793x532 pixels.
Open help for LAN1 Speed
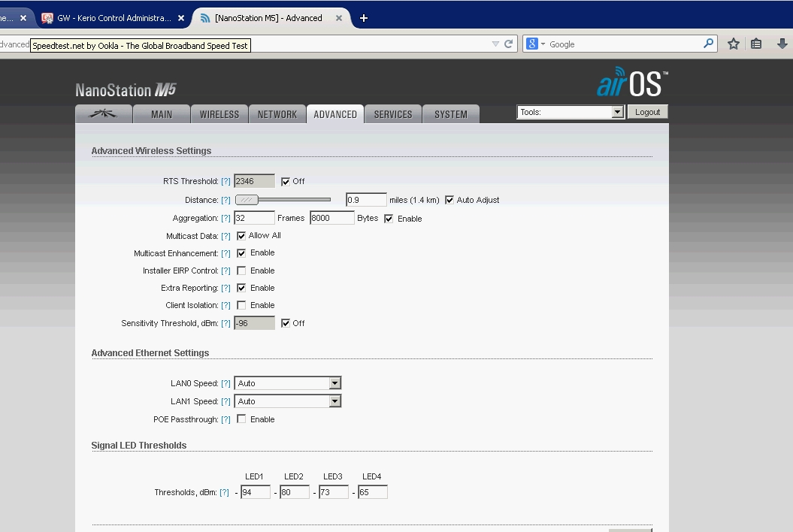(225, 401)
